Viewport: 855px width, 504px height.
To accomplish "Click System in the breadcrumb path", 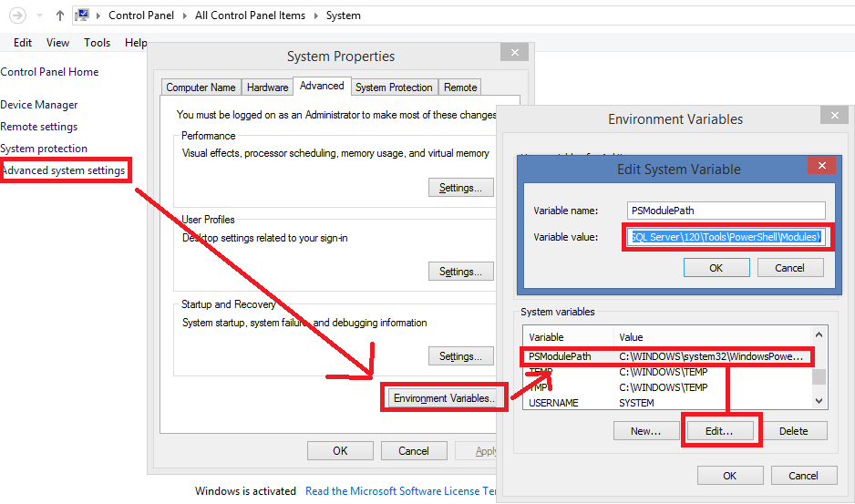I will tap(343, 15).
